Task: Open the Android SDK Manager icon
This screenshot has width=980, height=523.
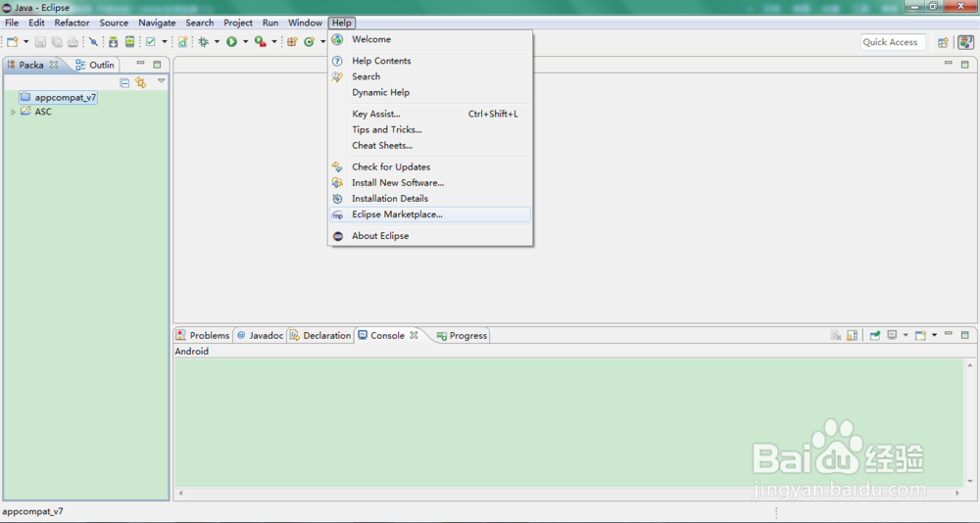Action: [x=113, y=42]
